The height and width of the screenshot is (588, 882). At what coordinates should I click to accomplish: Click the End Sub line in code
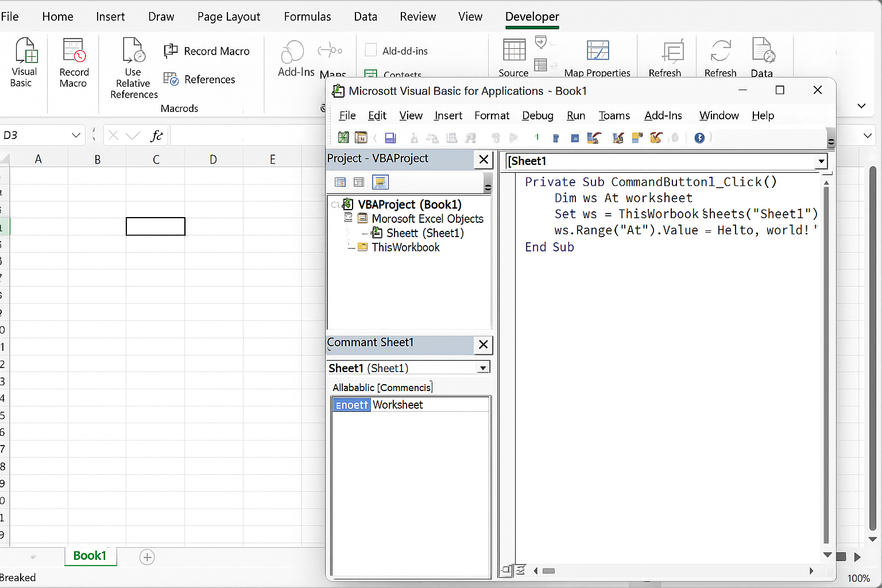point(550,247)
